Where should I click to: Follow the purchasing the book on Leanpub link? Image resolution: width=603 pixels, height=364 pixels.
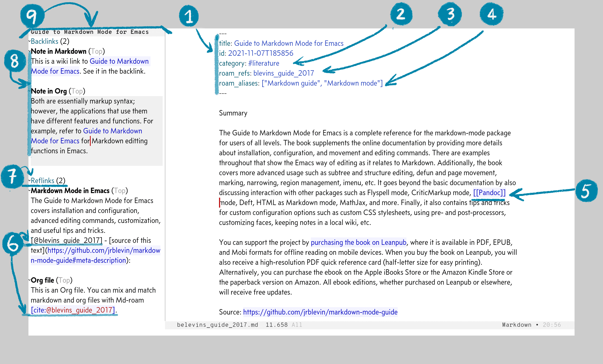tap(358, 243)
